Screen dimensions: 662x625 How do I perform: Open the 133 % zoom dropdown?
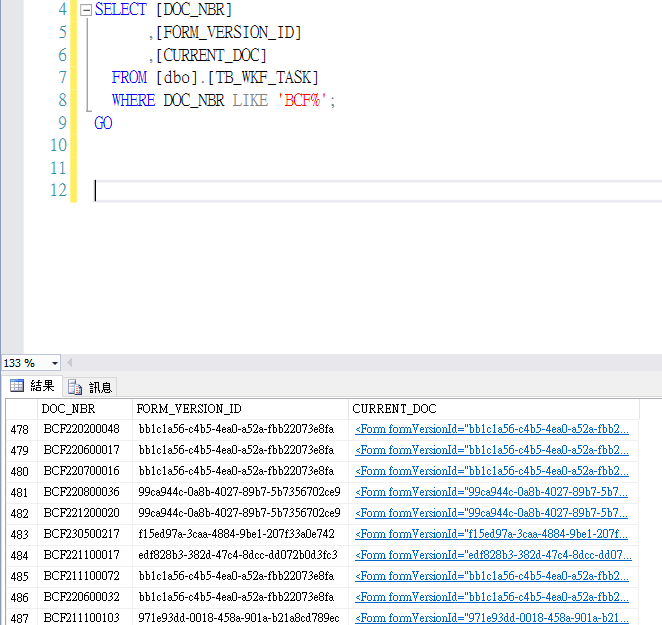54,363
